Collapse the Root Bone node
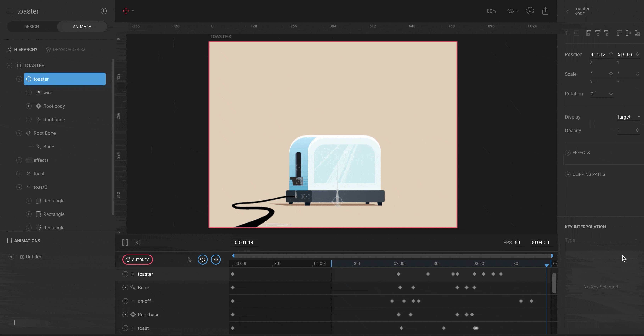644x336 pixels. click(x=19, y=133)
